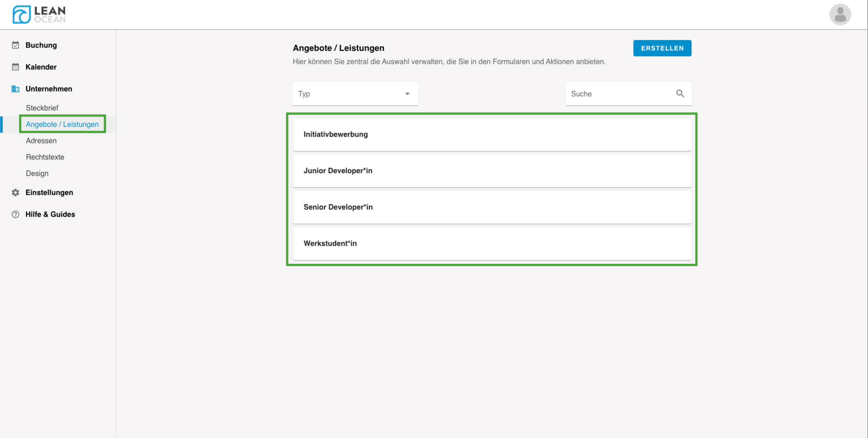Viewport: 868px width, 438px height.
Task: Collapse the Unternehmen menu section
Action: [x=49, y=89]
